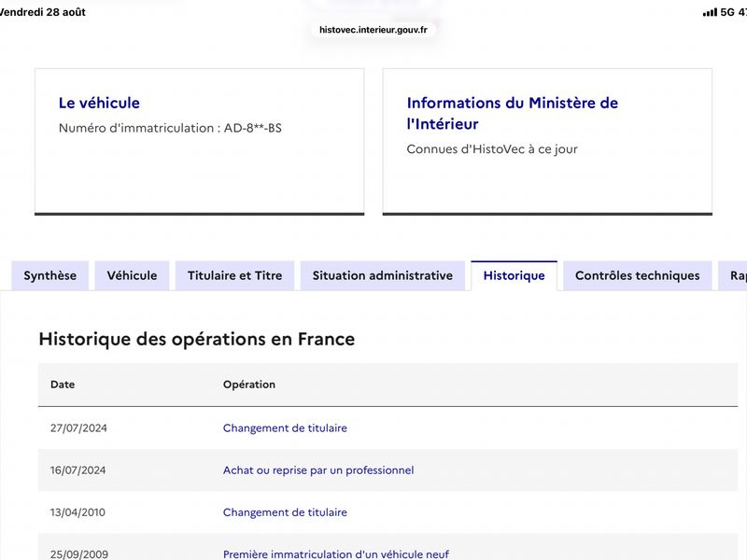This screenshot has width=747, height=560.
Task: Click Changement de titulaire dated 13/04/2010
Action: pyautogui.click(x=285, y=512)
